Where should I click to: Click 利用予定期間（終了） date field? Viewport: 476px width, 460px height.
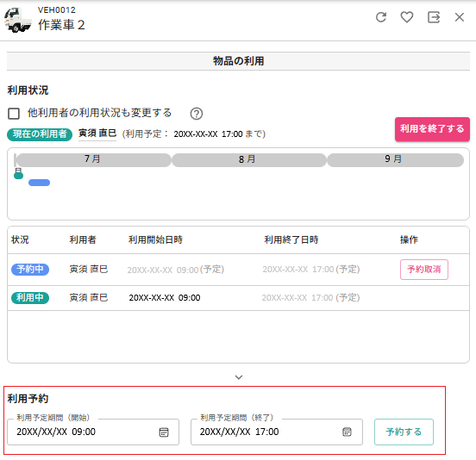pyautogui.click(x=277, y=432)
